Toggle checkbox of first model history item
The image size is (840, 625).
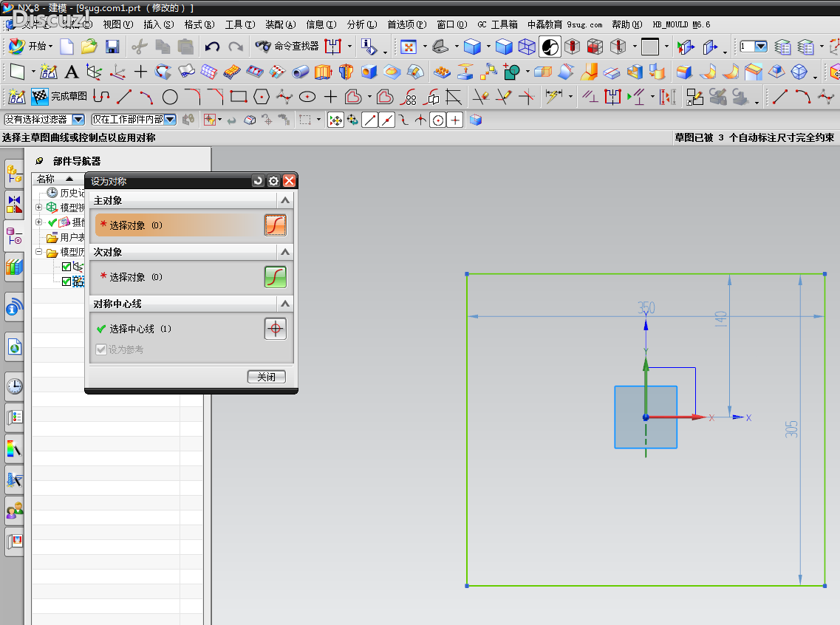click(66, 266)
